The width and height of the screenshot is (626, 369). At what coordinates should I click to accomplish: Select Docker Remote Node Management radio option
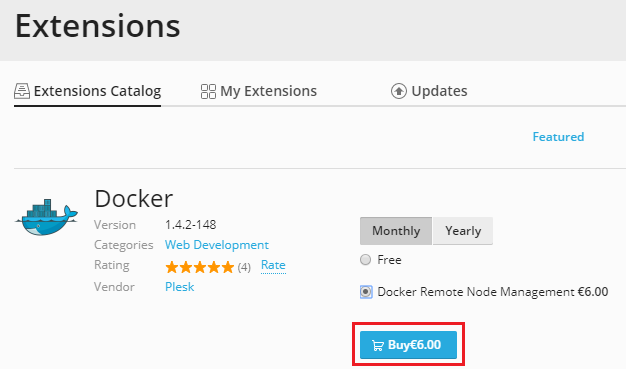tap(366, 292)
